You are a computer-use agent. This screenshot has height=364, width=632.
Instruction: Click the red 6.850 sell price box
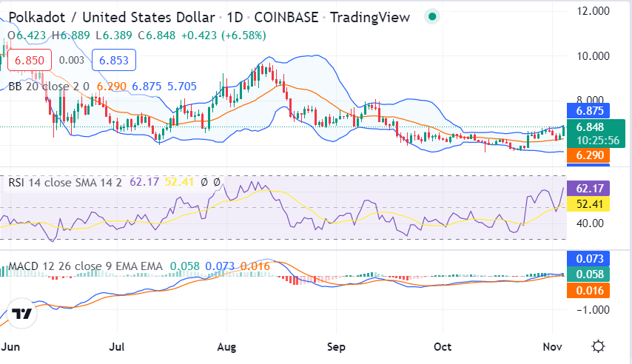click(30, 60)
